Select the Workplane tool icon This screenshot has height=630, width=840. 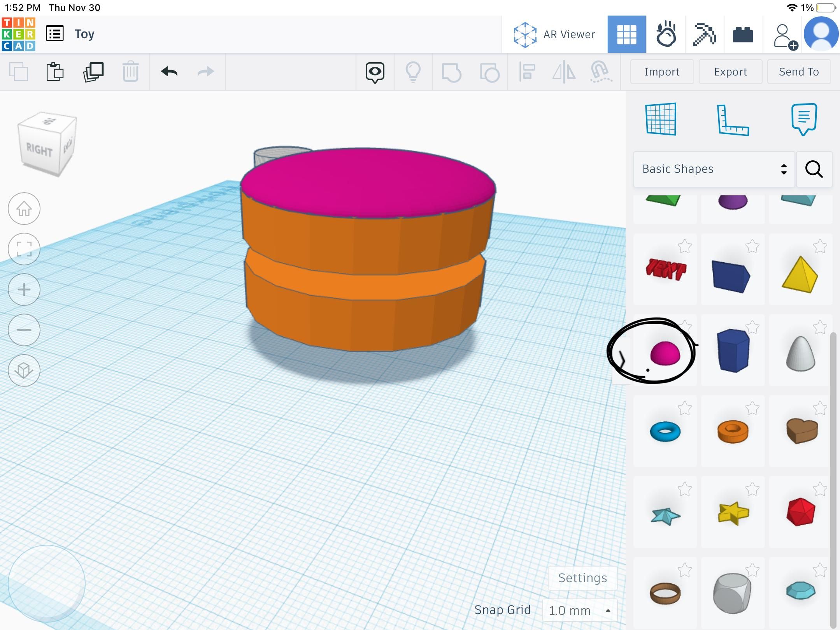pos(661,119)
